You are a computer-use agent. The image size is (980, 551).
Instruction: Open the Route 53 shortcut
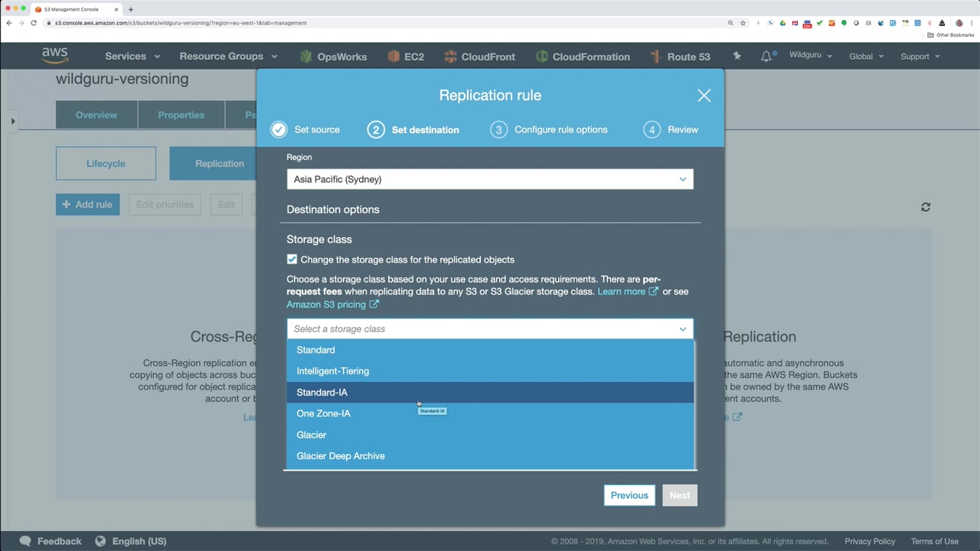[681, 57]
